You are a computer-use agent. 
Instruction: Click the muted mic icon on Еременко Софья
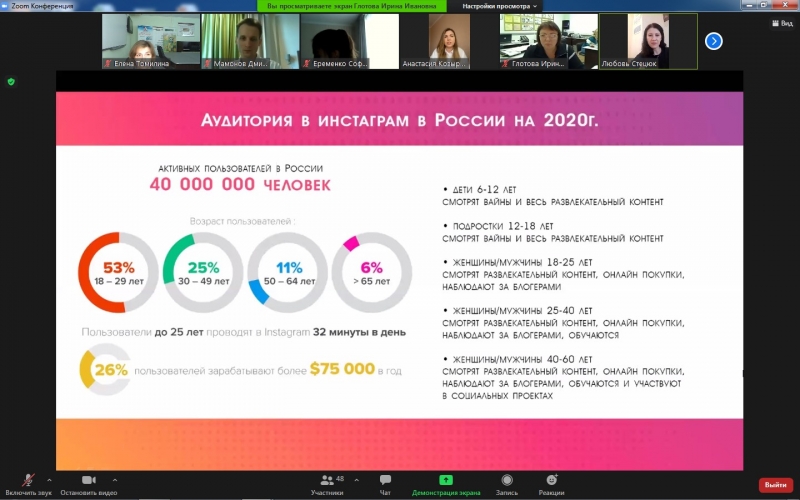306,64
